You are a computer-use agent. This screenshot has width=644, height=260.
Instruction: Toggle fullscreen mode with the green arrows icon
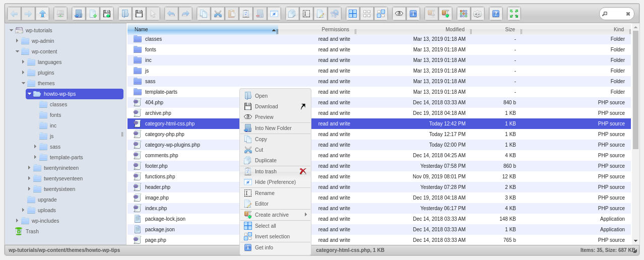[x=514, y=14]
